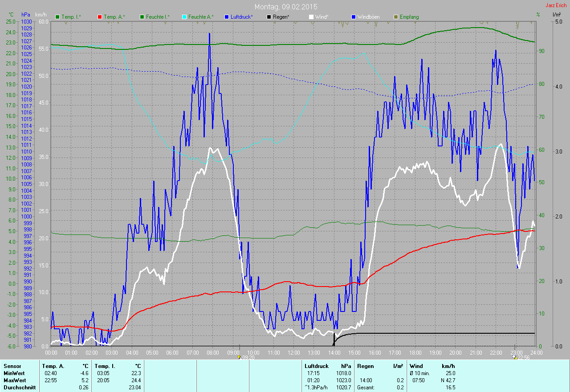This screenshot has width=570, height=392.
Task: Click the MaxWert row label
Action: 15,380
